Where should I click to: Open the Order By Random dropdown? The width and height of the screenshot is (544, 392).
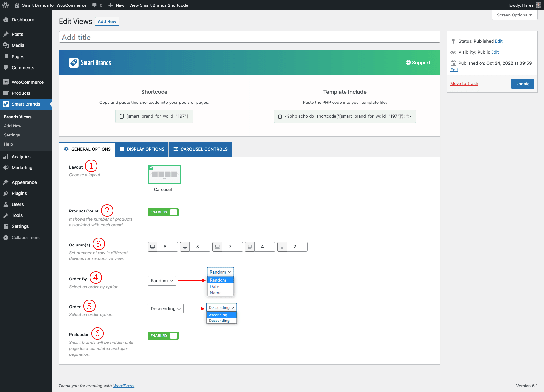(162, 281)
